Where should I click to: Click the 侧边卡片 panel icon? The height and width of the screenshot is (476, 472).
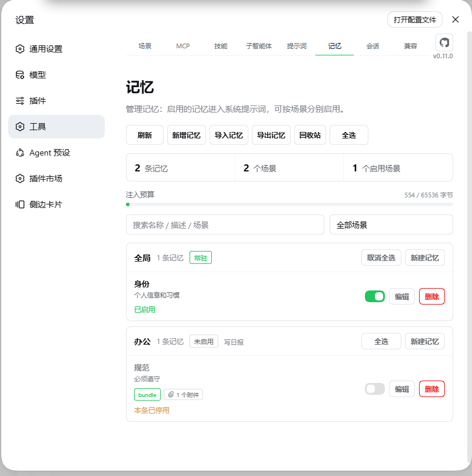20,204
